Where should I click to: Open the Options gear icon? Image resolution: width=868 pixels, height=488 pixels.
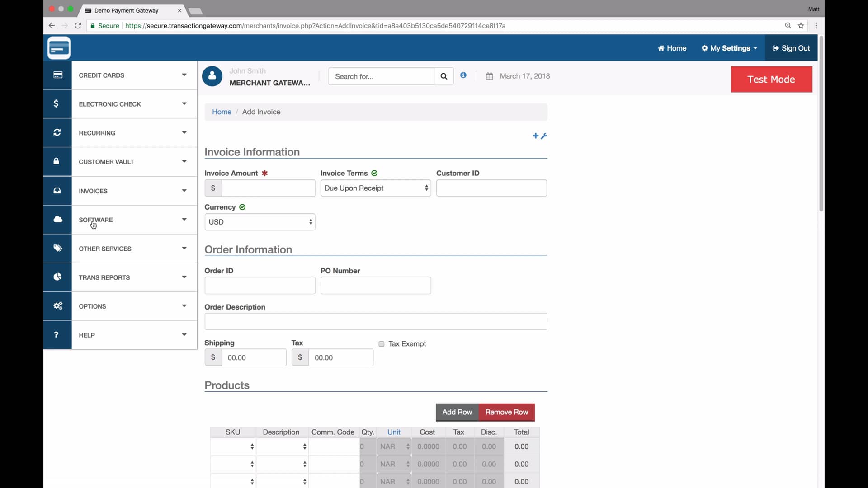pyautogui.click(x=58, y=306)
